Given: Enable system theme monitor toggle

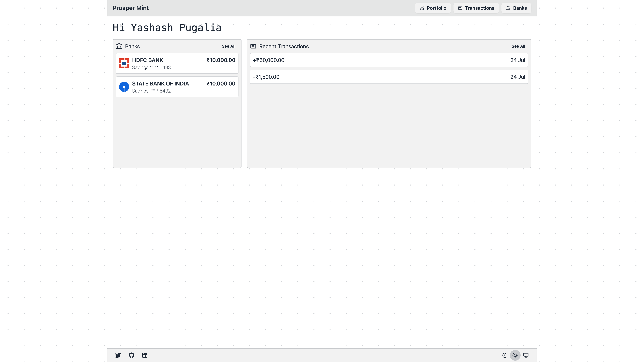Looking at the screenshot, I should 526,355.
